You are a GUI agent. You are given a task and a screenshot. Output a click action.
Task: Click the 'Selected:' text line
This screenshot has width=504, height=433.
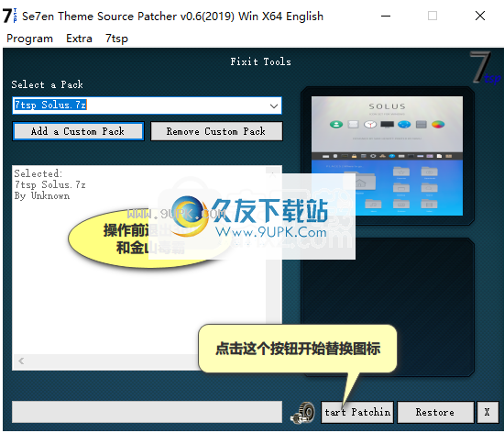point(38,173)
